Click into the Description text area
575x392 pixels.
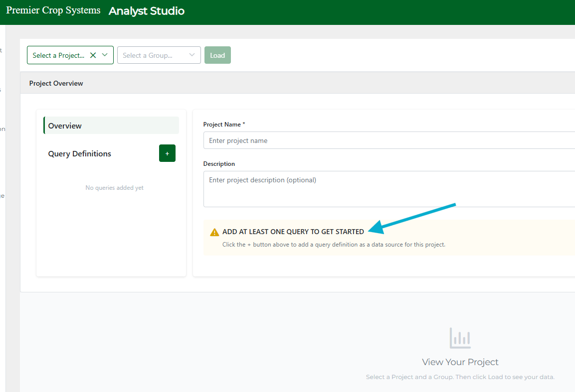point(389,189)
